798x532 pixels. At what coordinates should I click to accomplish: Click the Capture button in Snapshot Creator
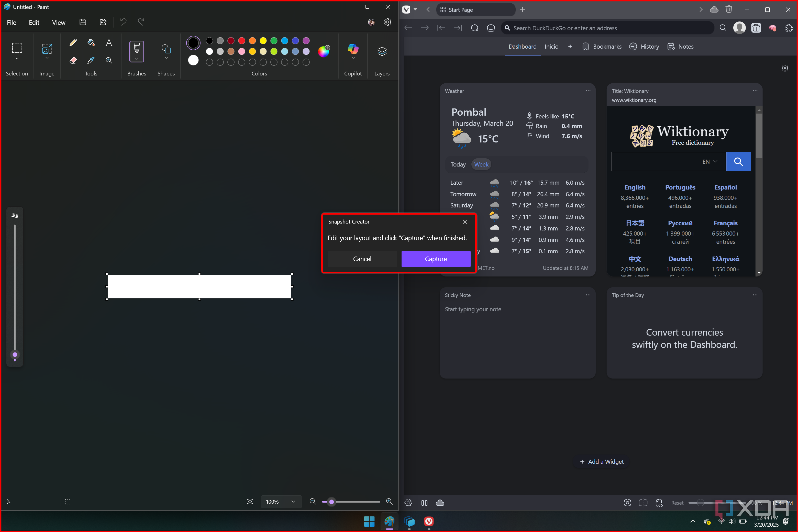coord(436,259)
